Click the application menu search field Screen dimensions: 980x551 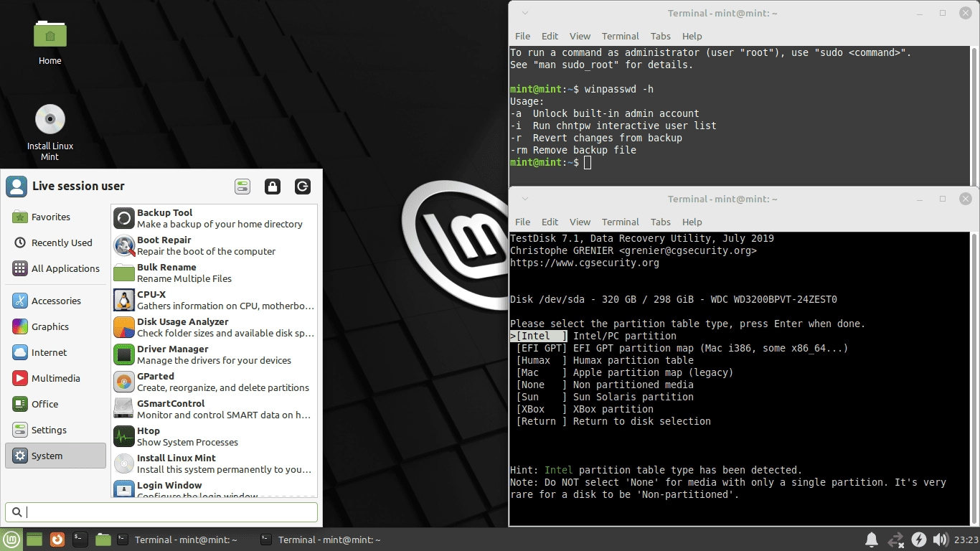161,512
